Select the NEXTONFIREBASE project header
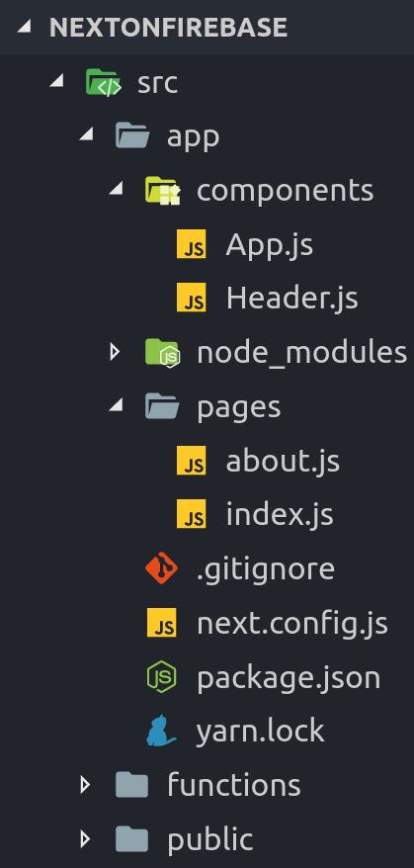 168,27
